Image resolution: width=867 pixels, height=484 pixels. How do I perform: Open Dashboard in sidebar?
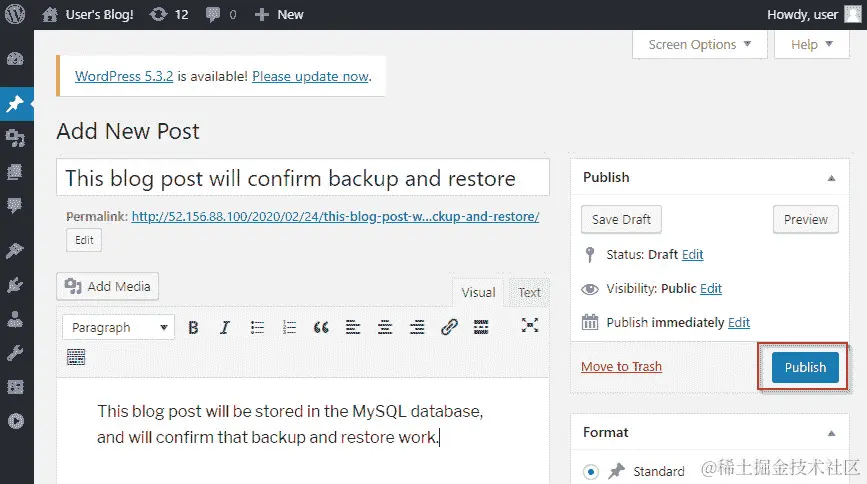15,59
